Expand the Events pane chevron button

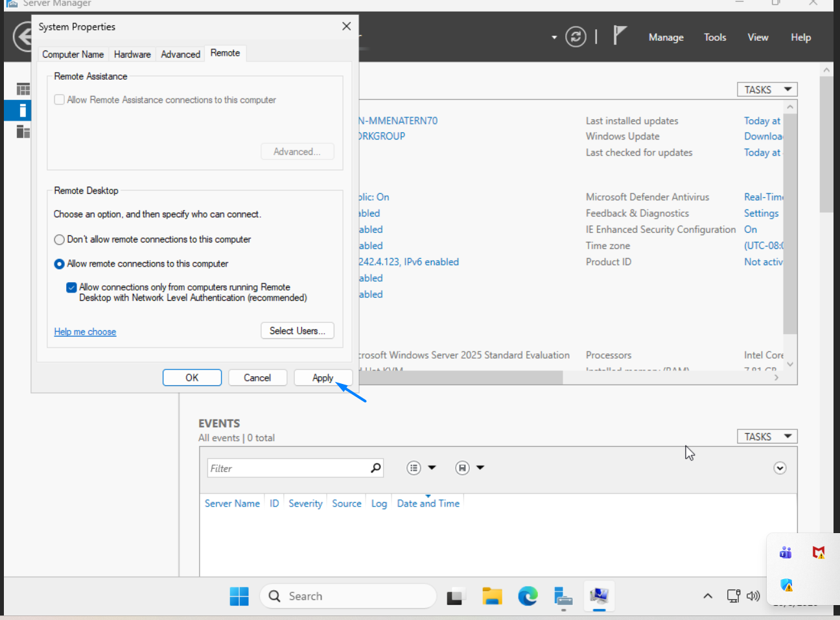(x=780, y=468)
